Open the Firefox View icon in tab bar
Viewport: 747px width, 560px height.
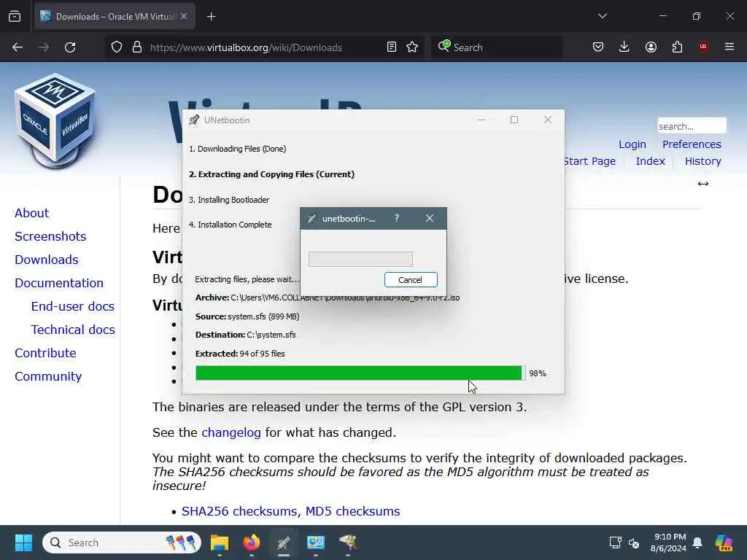point(15,16)
